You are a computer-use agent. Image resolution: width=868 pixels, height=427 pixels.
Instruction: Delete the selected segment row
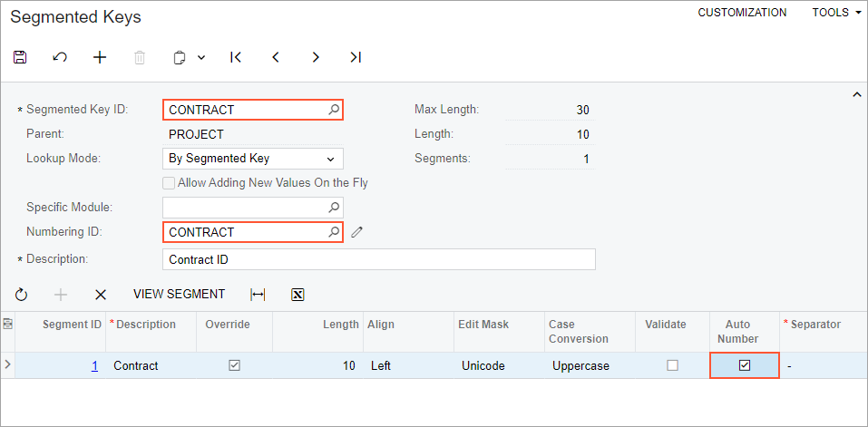click(101, 295)
